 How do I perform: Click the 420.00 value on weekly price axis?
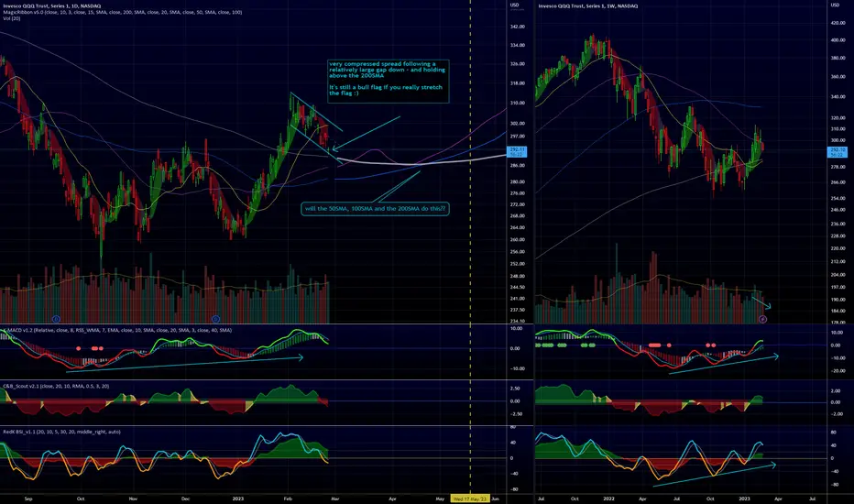(838, 24)
